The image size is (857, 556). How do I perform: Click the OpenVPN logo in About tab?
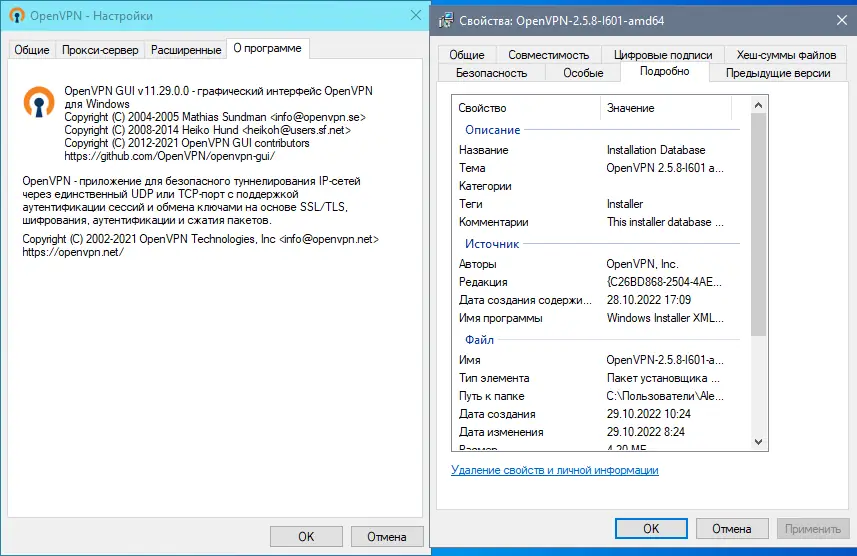[x=40, y=103]
